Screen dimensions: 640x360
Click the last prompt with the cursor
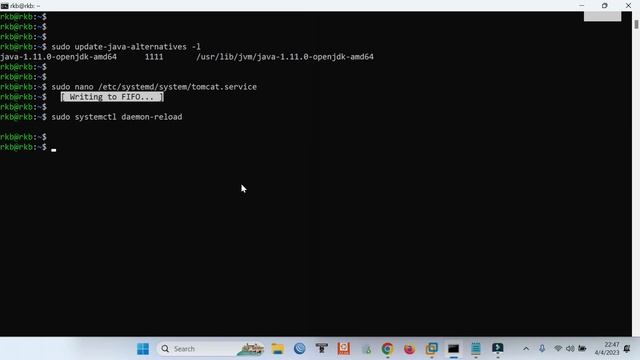point(28,147)
